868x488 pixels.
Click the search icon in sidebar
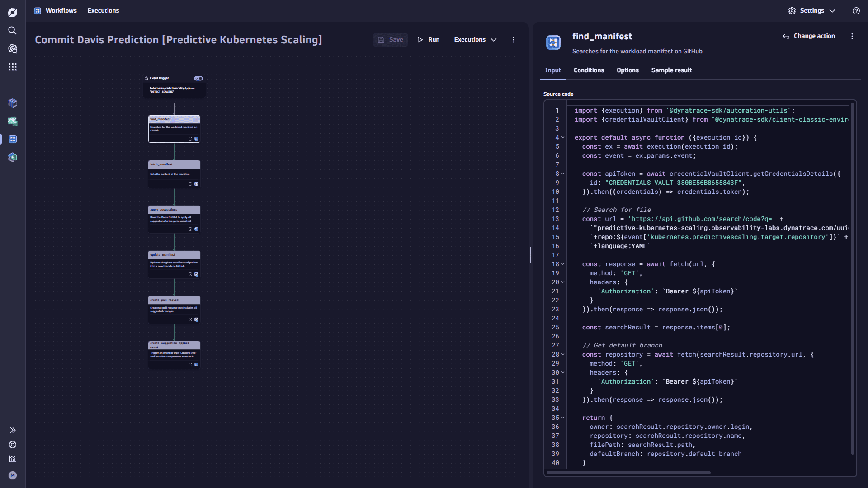point(13,30)
